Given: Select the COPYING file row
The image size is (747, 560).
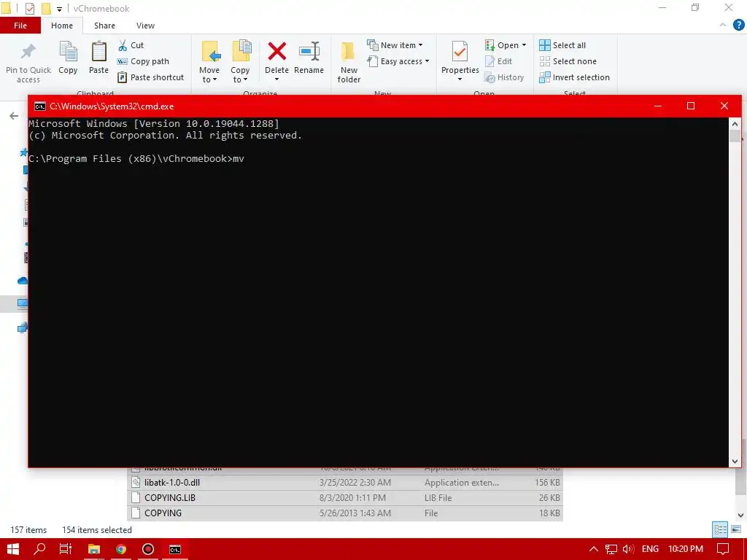Looking at the screenshot, I should click(345, 513).
